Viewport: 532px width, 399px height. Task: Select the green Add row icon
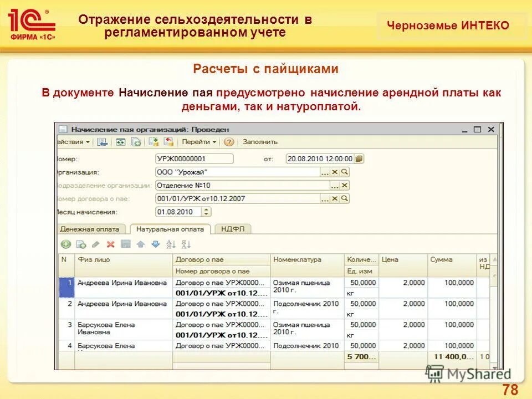pos(67,244)
